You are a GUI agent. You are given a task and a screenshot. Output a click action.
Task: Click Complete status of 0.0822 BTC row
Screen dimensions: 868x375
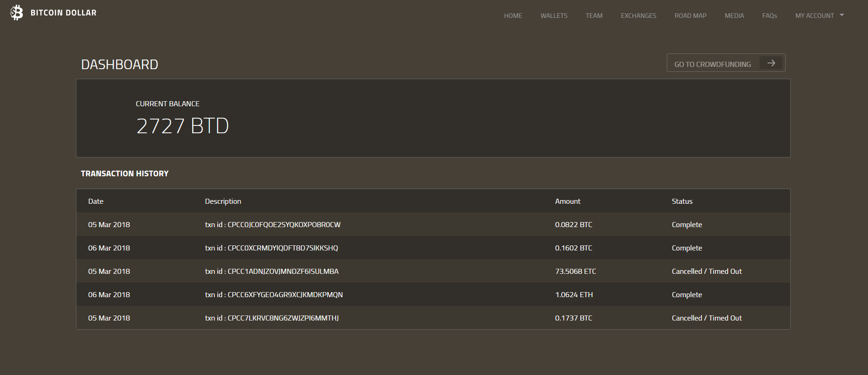(687, 225)
